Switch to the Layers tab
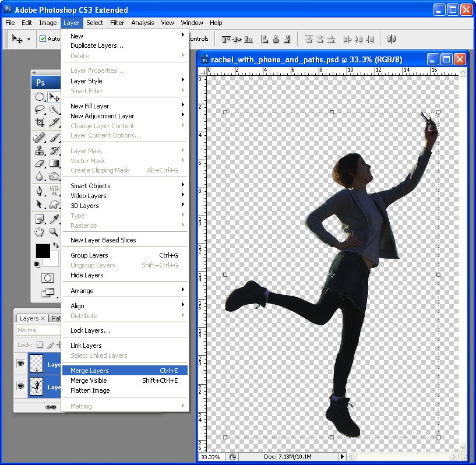The image size is (476, 465). 32,318
